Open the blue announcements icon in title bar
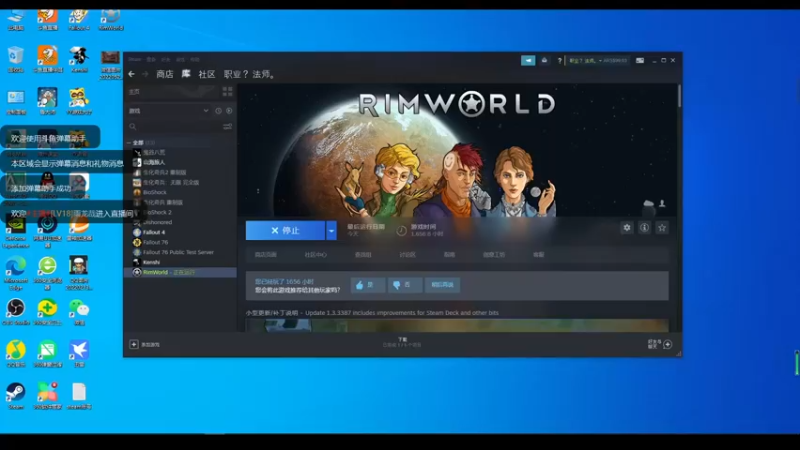800x450 pixels. point(528,60)
